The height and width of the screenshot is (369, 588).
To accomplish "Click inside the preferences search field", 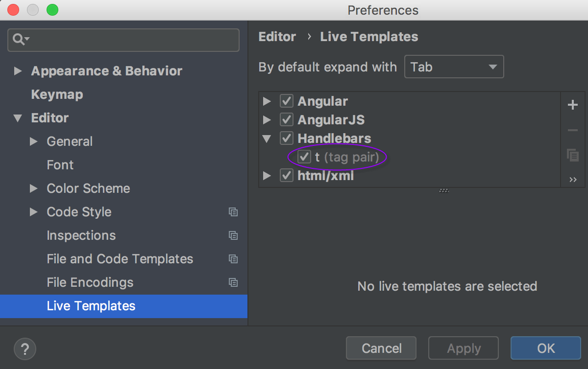I will pyautogui.click(x=122, y=40).
